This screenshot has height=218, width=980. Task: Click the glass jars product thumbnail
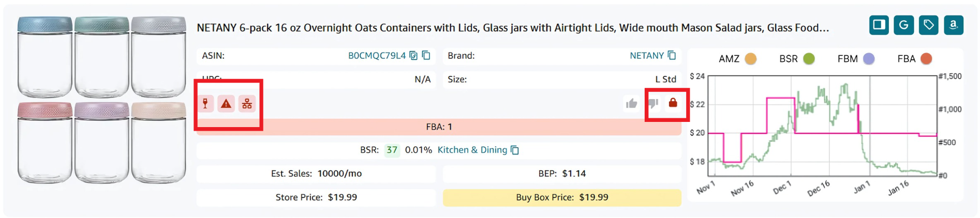tap(101, 100)
